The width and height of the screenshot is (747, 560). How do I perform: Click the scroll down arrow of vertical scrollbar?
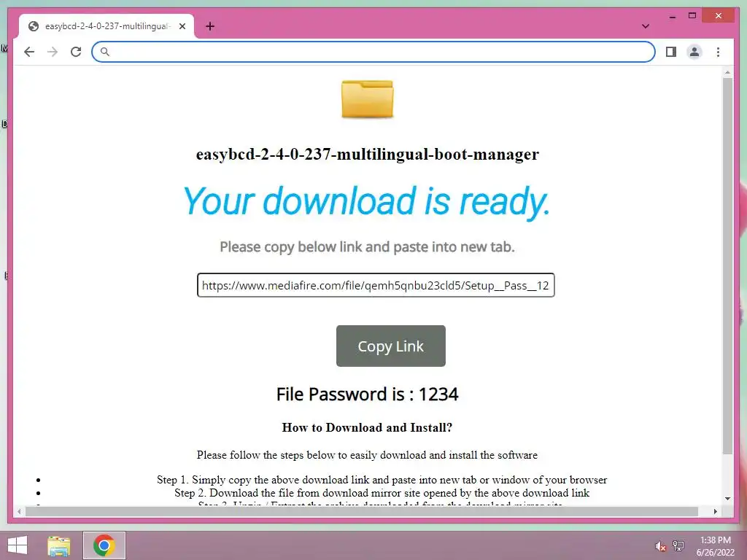coord(727,499)
